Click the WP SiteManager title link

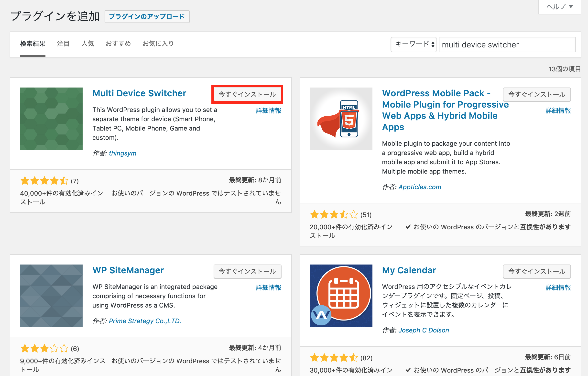[x=128, y=270]
